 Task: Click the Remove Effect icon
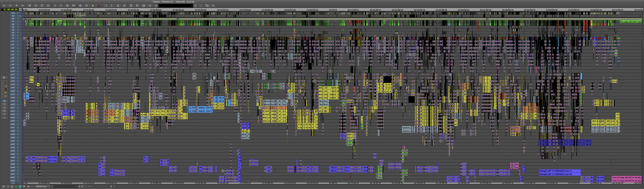48,6
